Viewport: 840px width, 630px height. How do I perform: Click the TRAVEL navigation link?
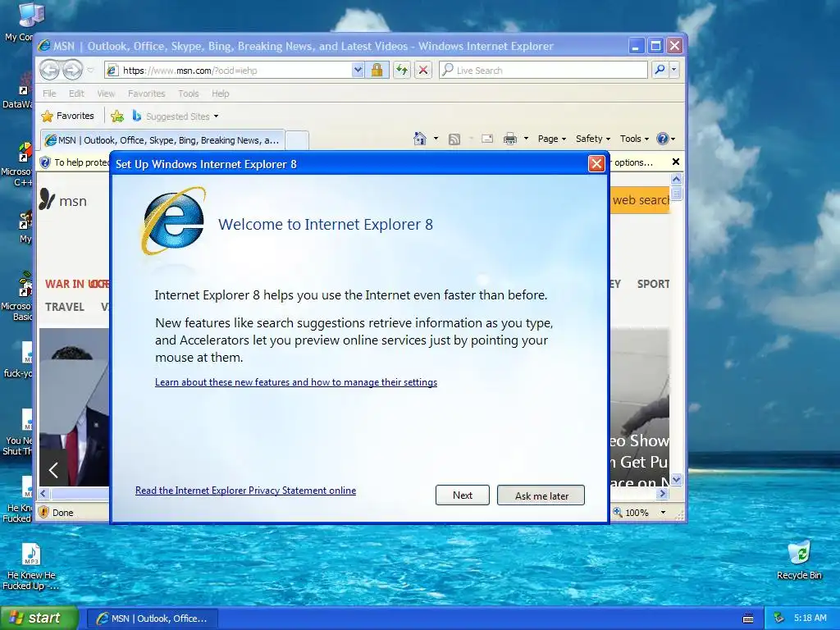65,307
